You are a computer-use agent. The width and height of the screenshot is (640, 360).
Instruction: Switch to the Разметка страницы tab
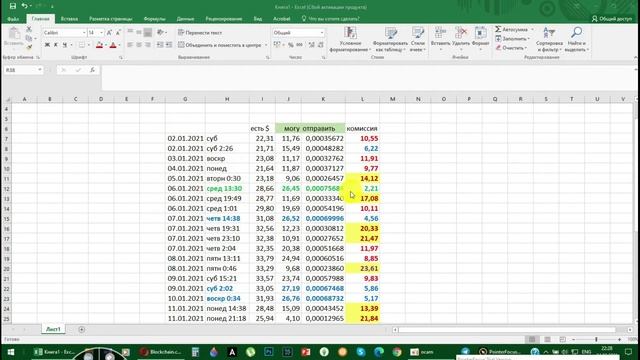tap(111, 19)
